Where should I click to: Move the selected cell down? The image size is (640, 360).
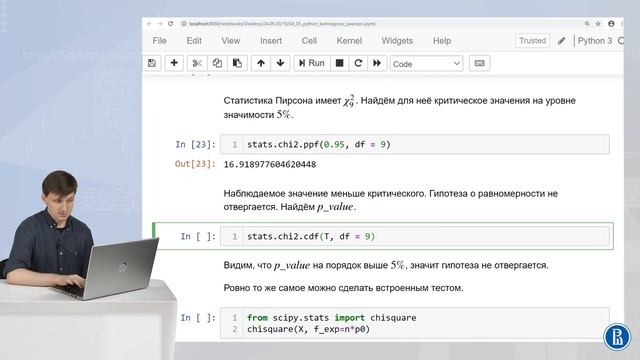pos(280,63)
